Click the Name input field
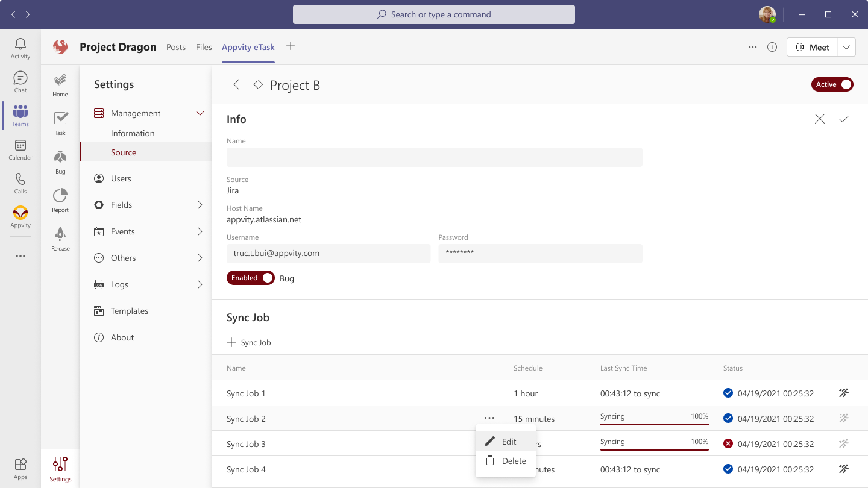The width and height of the screenshot is (868, 488). click(x=434, y=157)
